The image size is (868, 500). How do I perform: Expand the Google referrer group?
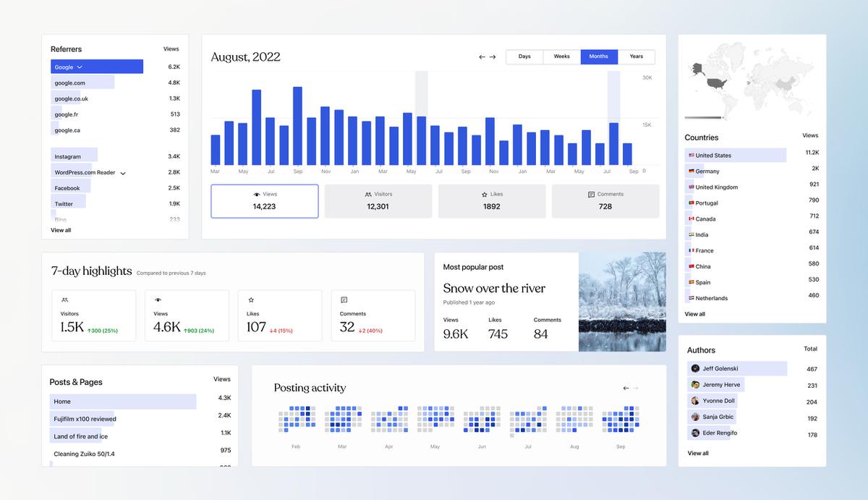80,67
